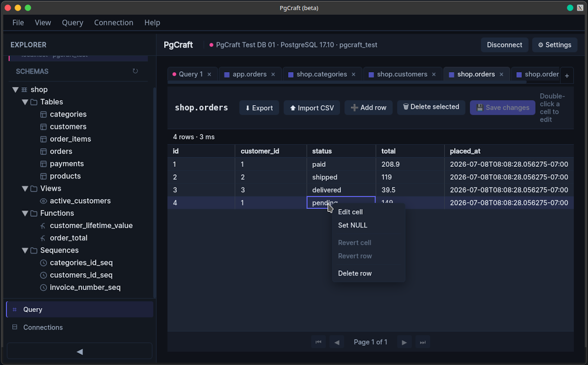Click Delete selected button
588x365 pixels.
tap(431, 107)
